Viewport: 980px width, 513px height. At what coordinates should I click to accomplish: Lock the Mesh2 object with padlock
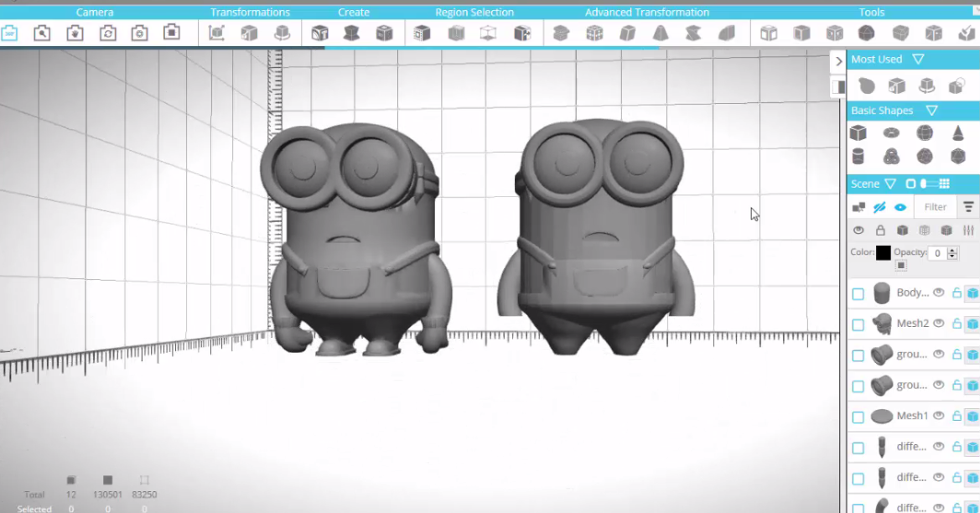[957, 323]
